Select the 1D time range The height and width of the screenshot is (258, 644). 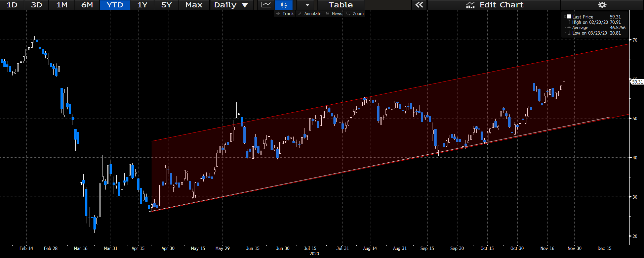(12, 5)
